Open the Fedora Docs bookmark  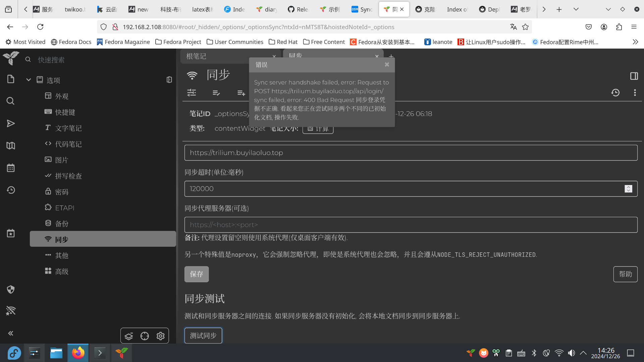coord(71,42)
